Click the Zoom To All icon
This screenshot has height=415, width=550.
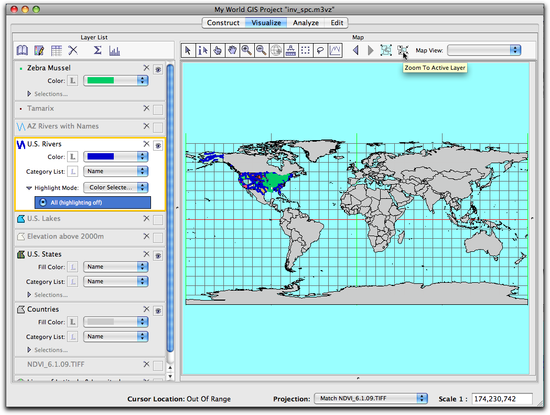(386, 50)
